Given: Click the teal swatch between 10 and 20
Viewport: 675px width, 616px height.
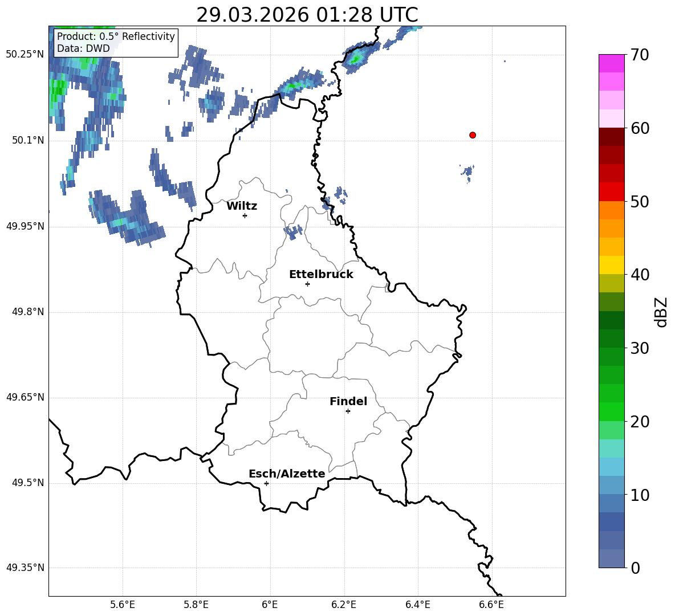Looking at the screenshot, I should (611, 448).
